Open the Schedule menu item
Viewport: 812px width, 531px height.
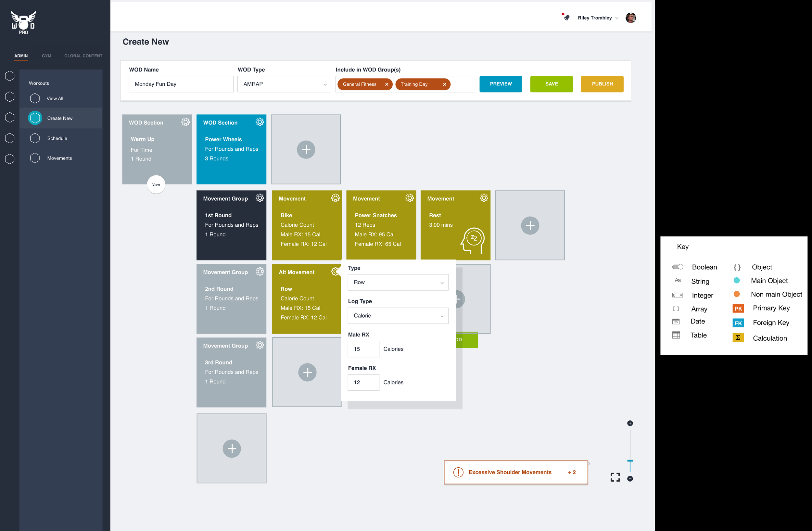57,138
